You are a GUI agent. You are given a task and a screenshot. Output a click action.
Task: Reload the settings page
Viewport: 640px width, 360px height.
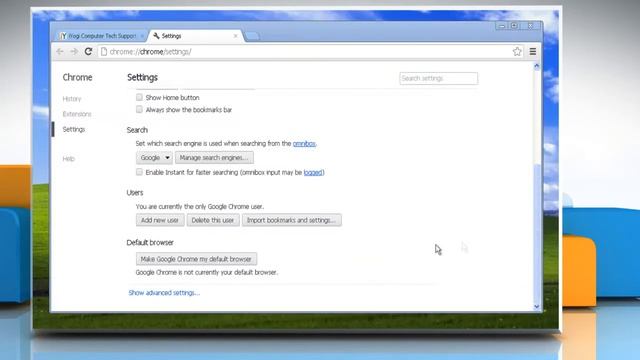(x=88, y=51)
